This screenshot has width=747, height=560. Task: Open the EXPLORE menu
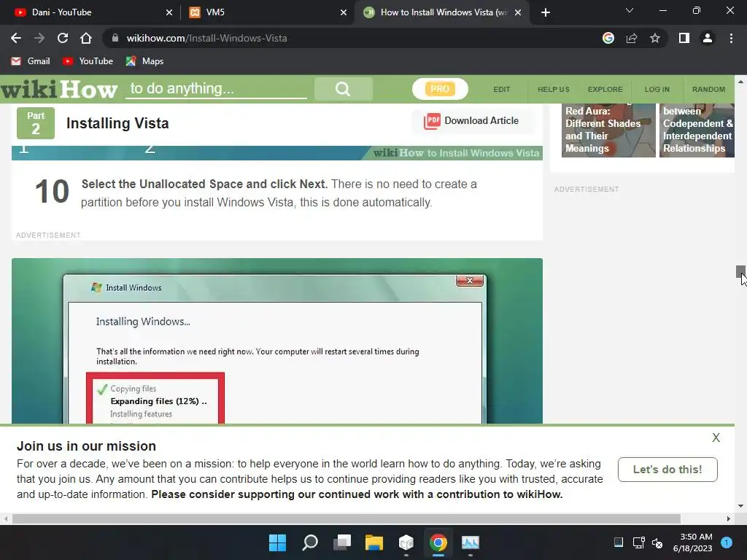point(605,89)
